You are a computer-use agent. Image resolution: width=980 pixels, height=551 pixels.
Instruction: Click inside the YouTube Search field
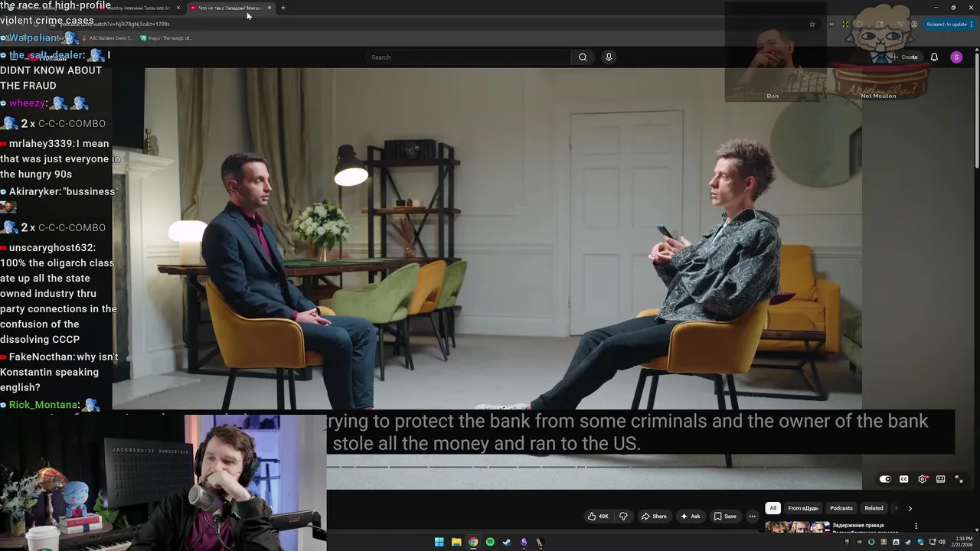coord(469,57)
